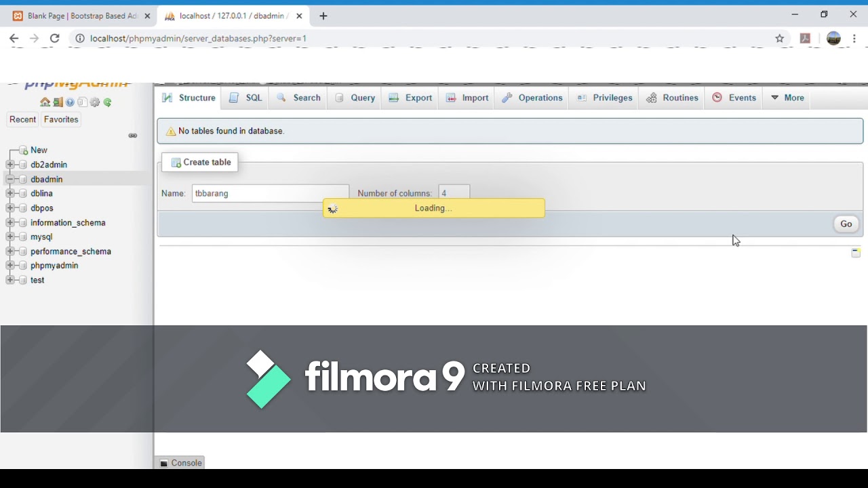This screenshot has width=868, height=488.
Task: Click the Go button
Action: [x=846, y=224]
